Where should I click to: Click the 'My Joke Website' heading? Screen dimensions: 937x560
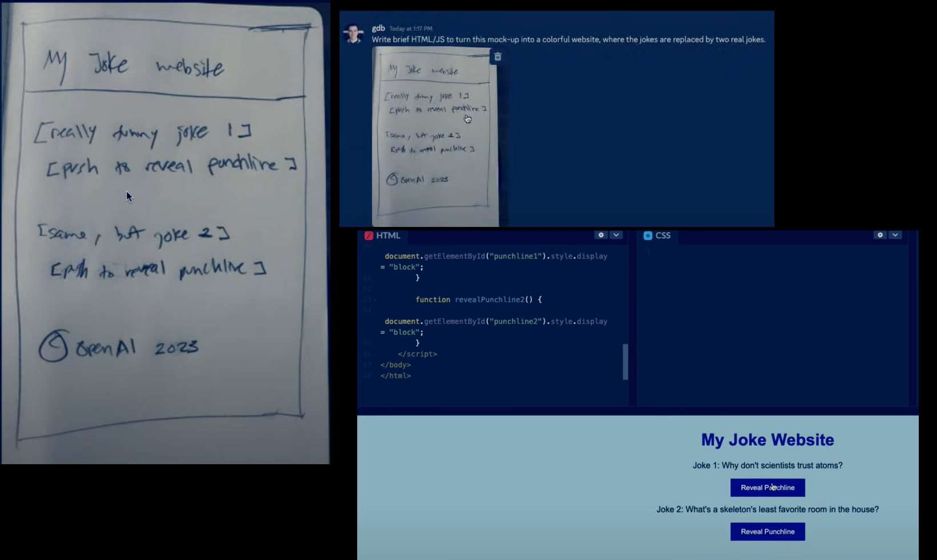coord(768,440)
